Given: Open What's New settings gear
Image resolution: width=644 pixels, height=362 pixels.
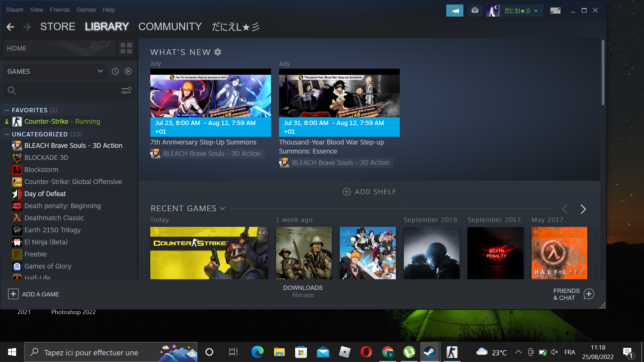Looking at the screenshot, I should click(218, 52).
